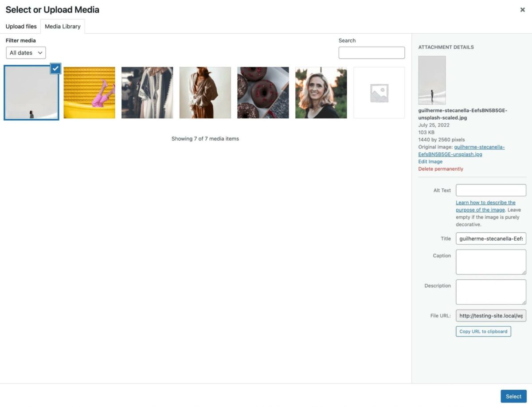Switch to the Upload files tab
Image resolution: width=532 pixels, height=407 pixels.
21,26
